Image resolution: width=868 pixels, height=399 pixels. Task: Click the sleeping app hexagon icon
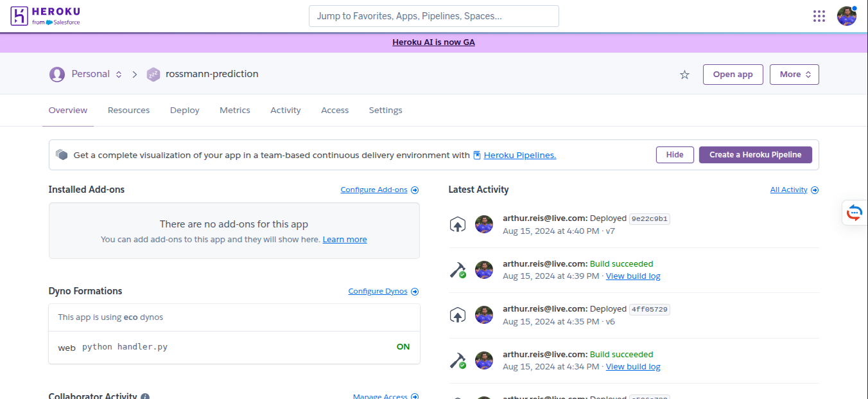tap(153, 75)
